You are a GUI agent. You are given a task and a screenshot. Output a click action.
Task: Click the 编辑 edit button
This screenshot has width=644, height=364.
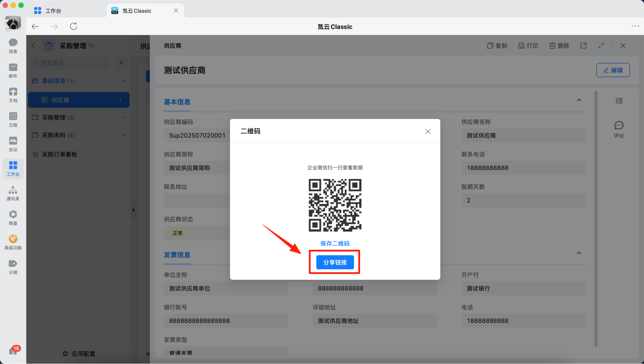[x=613, y=70]
